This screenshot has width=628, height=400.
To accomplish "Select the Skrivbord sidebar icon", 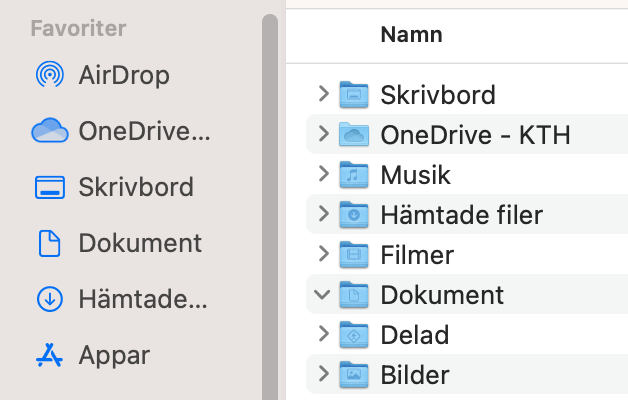I will [x=49, y=187].
